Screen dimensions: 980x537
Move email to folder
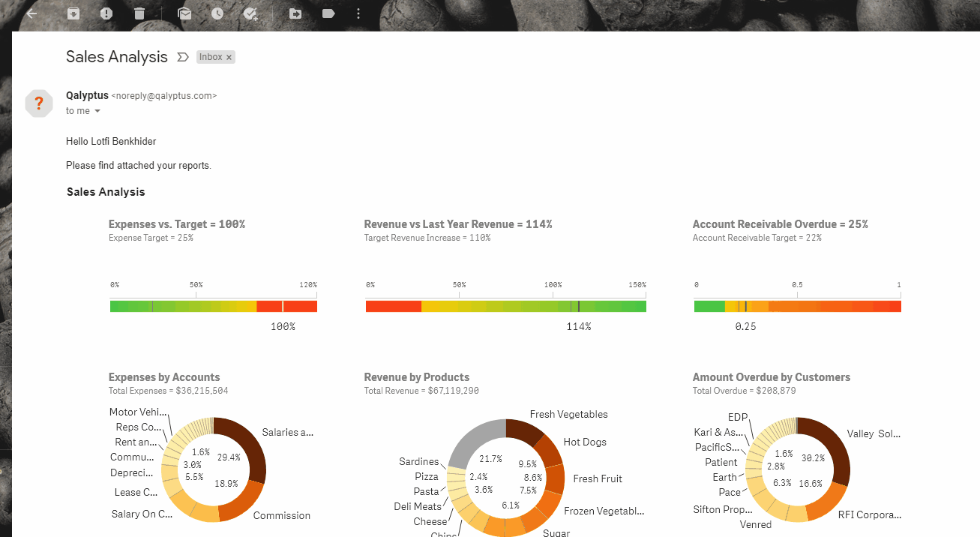(295, 13)
